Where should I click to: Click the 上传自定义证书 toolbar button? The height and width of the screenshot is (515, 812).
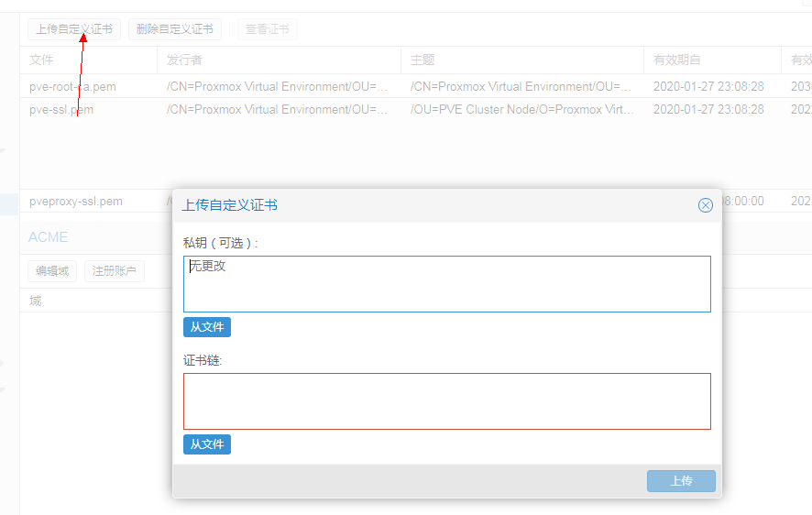(x=74, y=29)
